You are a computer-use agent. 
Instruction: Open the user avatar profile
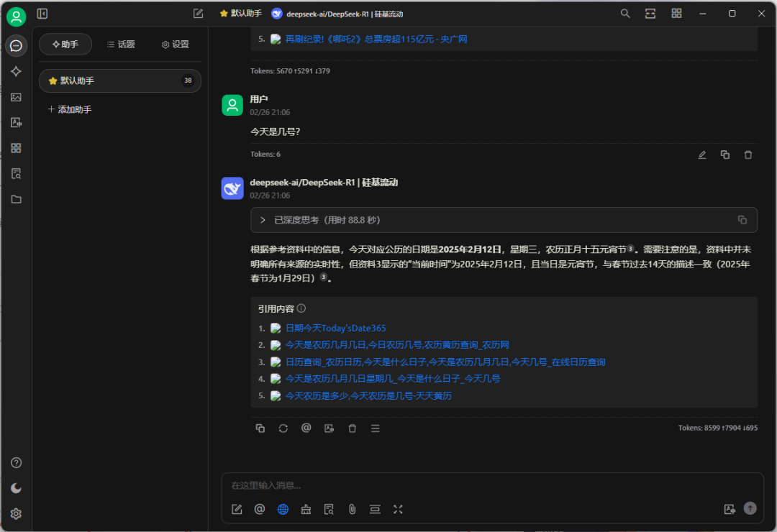tap(17, 17)
